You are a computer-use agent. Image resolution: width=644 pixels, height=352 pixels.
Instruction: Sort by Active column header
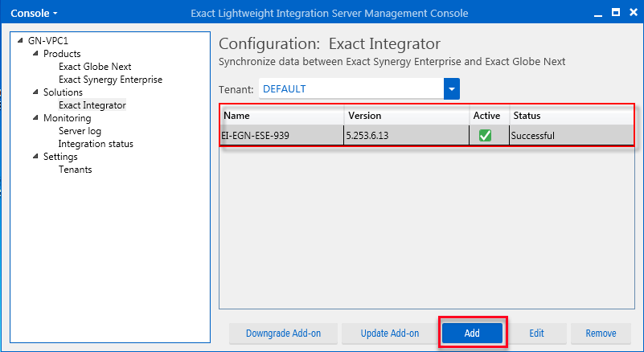click(489, 116)
